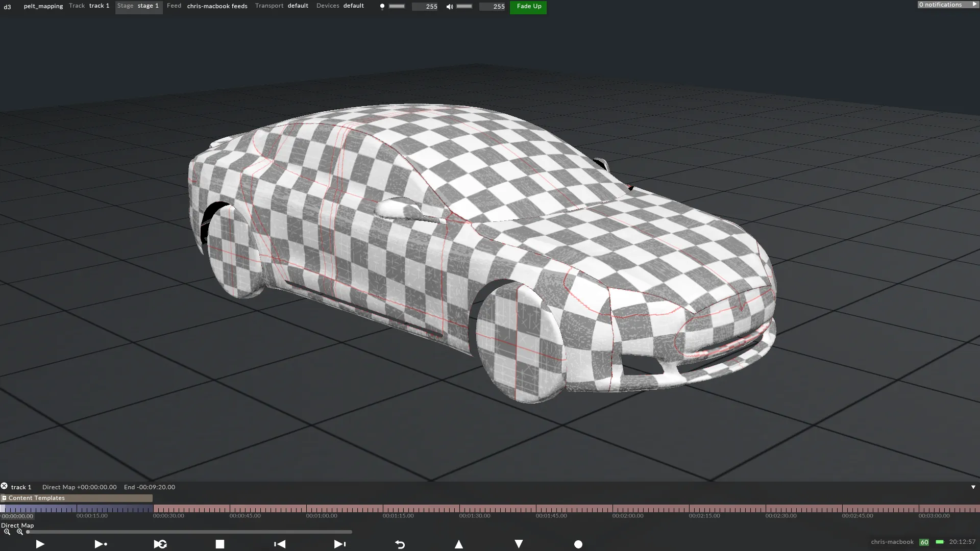980x551 pixels.
Task: Click the upward triangle transport icon
Action: point(459,544)
